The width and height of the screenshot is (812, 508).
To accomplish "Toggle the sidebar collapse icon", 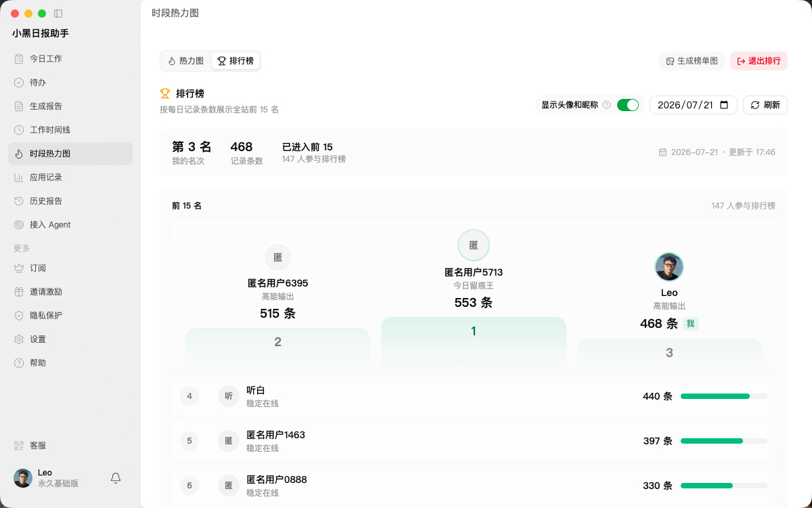I will (58, 14).
